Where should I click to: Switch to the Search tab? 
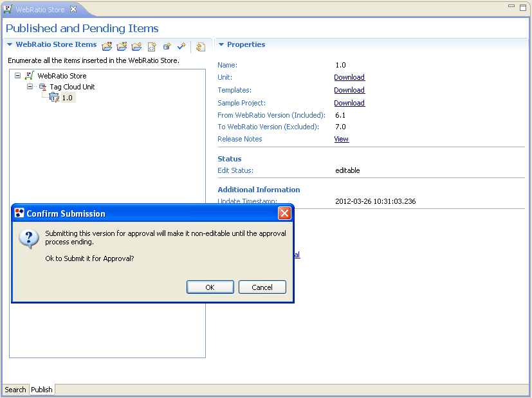pos(15,390)
